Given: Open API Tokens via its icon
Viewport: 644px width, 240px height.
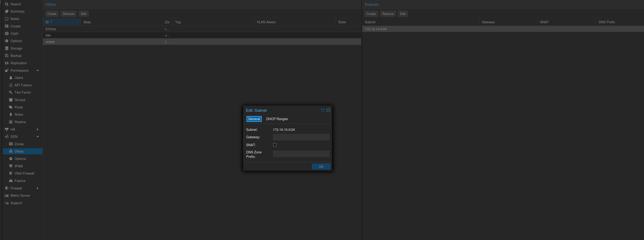Looking at the screenshot, I should (x=11, y=85).
